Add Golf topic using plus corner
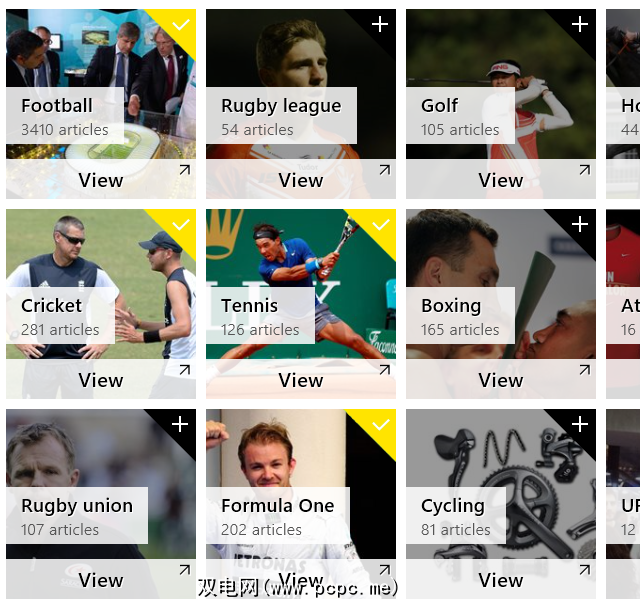This screenshot has width=640, height=611. point(580,24)
